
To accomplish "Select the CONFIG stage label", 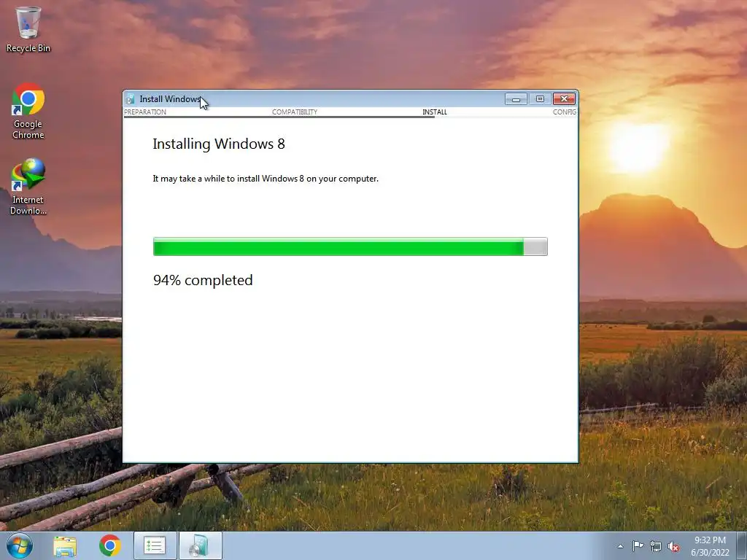I will coord(565,112).
